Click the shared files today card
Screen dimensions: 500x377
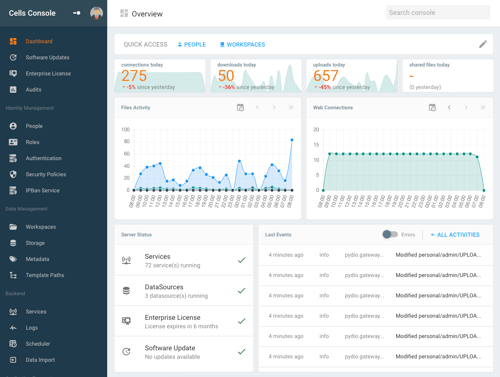click(x=448, y=76)
